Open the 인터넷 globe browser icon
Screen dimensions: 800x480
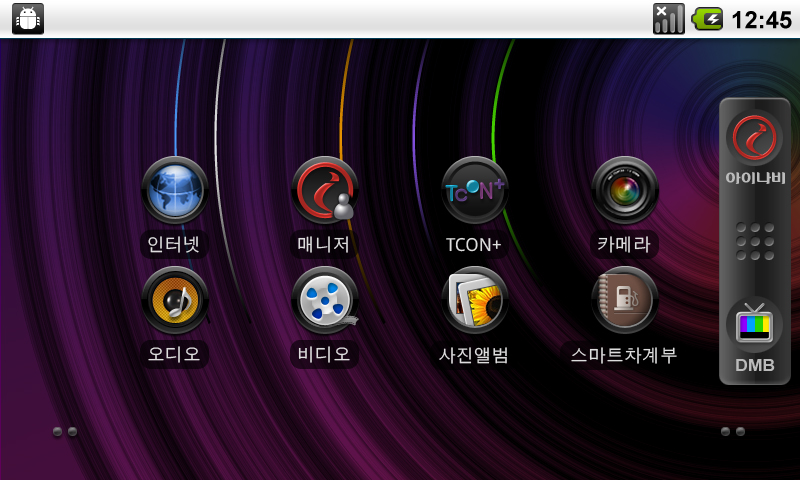[x=174, y=190]
